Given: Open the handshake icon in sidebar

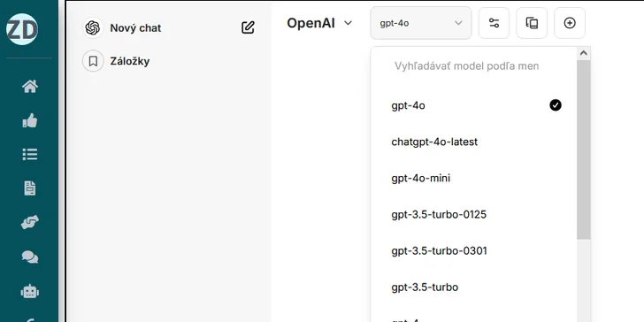Looking at the screenshot, I should (30, 222).
